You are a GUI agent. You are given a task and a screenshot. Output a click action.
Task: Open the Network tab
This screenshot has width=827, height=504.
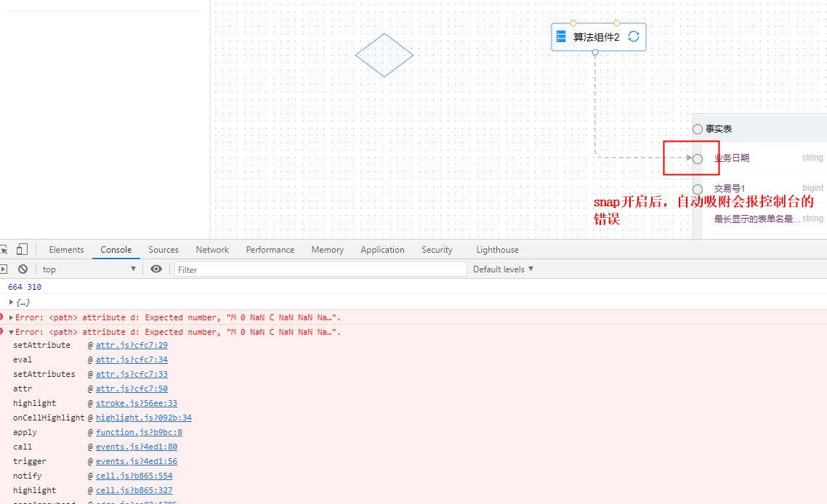[212, 250]
